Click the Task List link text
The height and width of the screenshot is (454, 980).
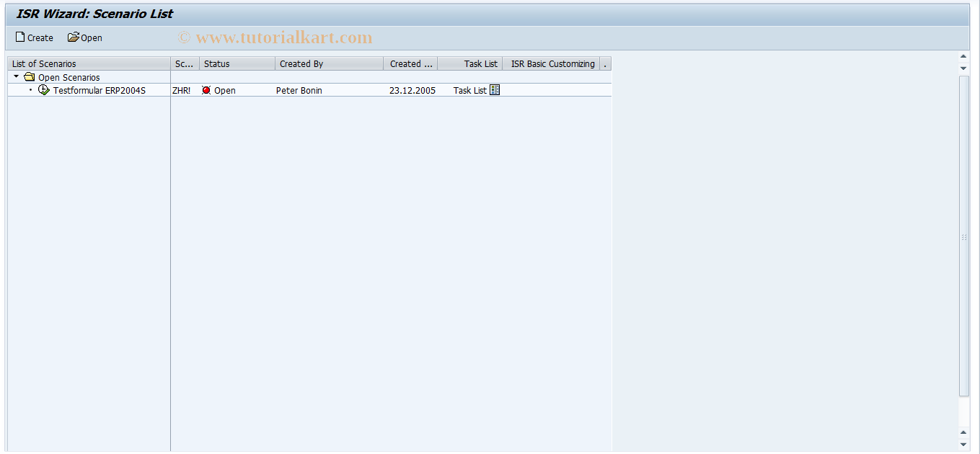469,90
